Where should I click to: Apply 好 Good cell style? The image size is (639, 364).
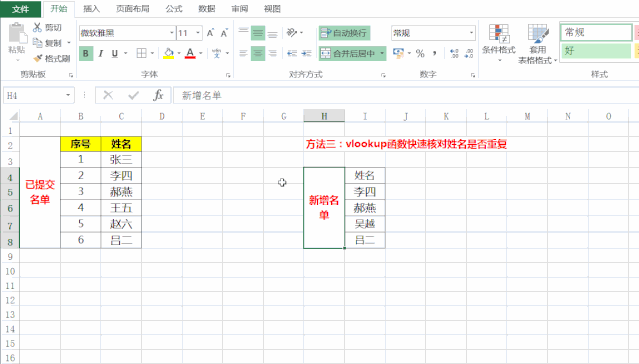click(596, 51)
